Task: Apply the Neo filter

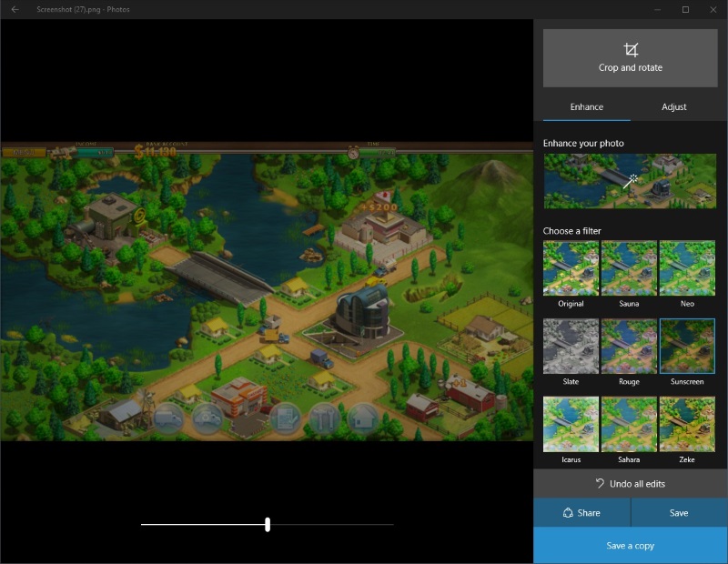Action: coord(687,267)
